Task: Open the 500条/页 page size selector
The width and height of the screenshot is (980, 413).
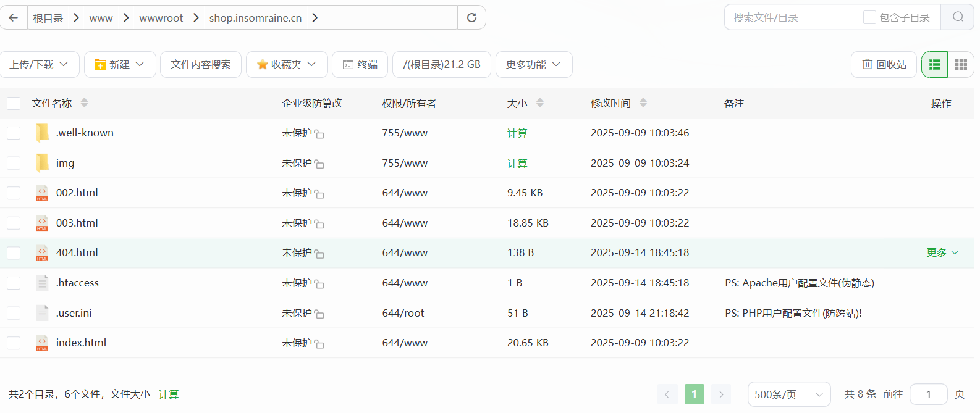Action: point(788,394)
